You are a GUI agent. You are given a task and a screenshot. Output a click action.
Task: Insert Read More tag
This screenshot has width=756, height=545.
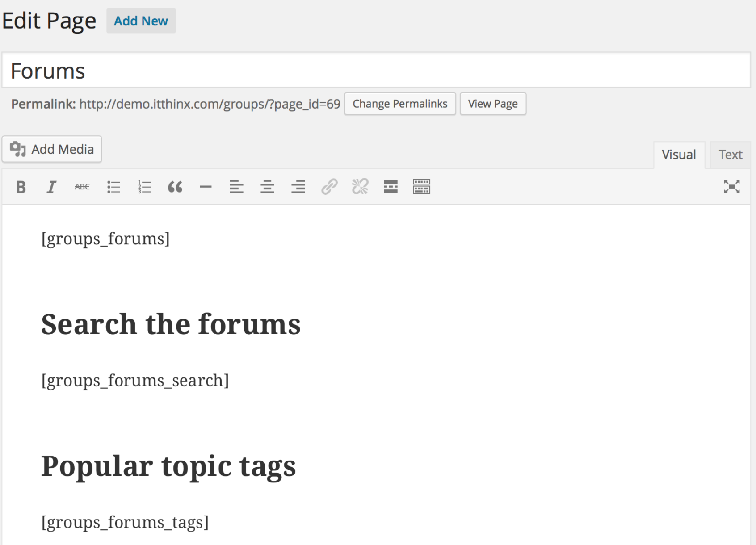tap(391, 187)
